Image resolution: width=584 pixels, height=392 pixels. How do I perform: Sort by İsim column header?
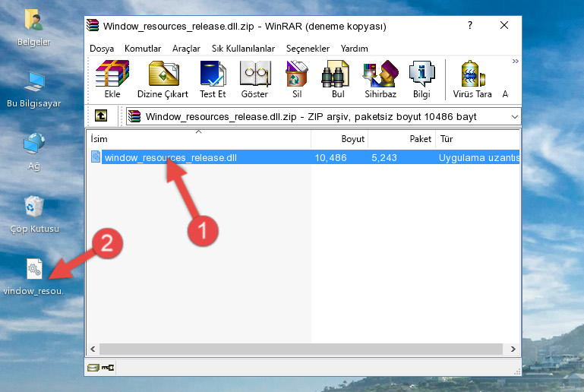click(x=198, y=139)
